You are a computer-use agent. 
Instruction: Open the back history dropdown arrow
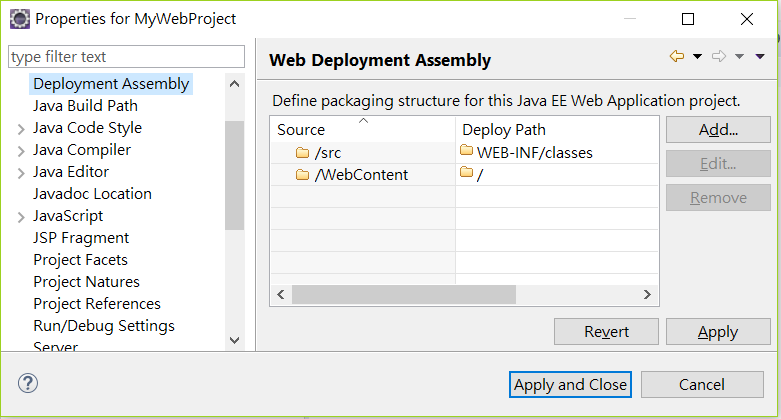tap(697, 56)
